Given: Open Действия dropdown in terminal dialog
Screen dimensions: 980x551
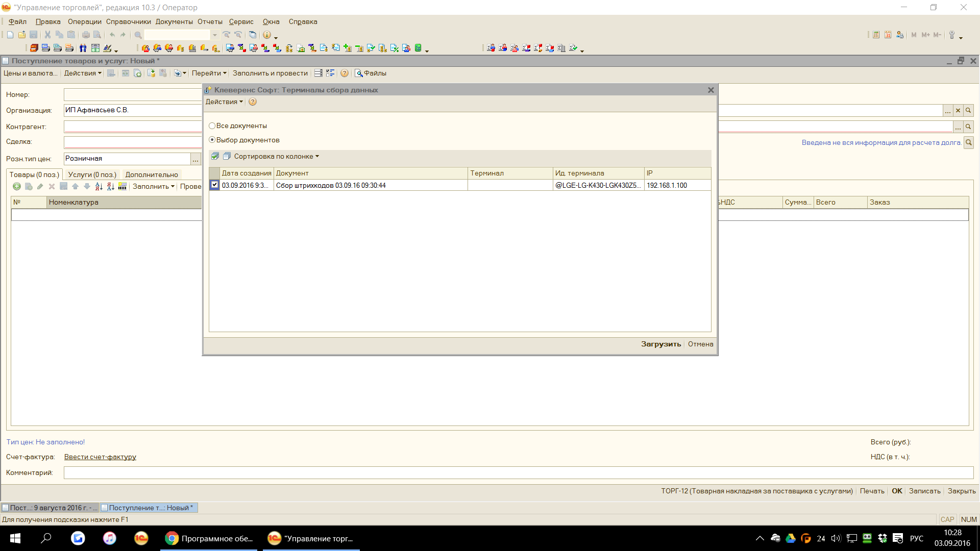Looking at the screenshot, I should click(224, 102).
